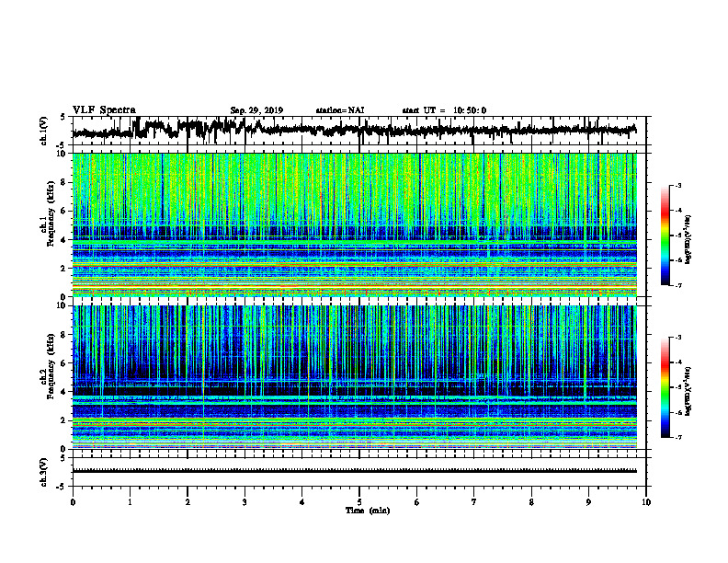Click inside the ch.1 frequency spectrogram
Viewport: 728px width, 563px height.
point(355,224)
